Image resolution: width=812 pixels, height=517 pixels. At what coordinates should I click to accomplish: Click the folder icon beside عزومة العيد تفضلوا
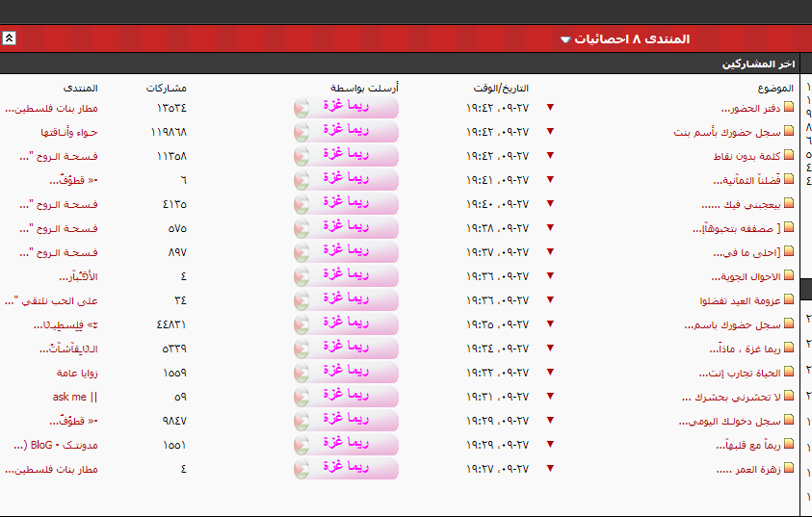point(789,300)
